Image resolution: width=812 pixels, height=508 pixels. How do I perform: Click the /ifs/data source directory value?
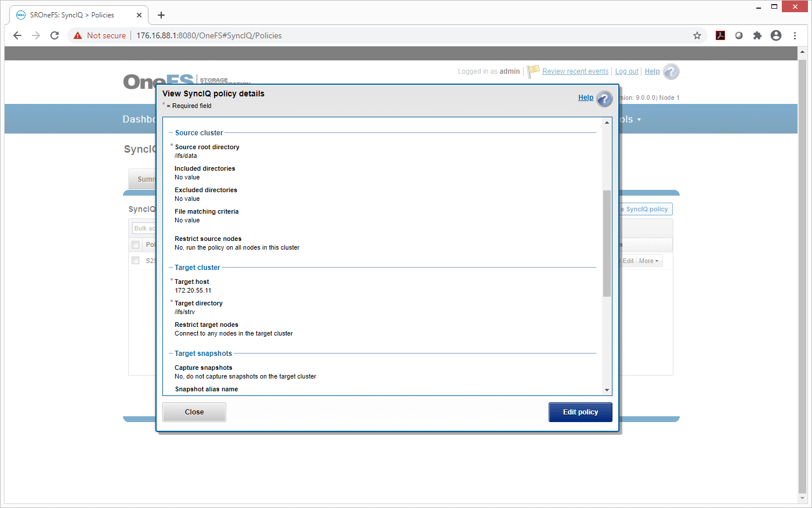point(186,156)
